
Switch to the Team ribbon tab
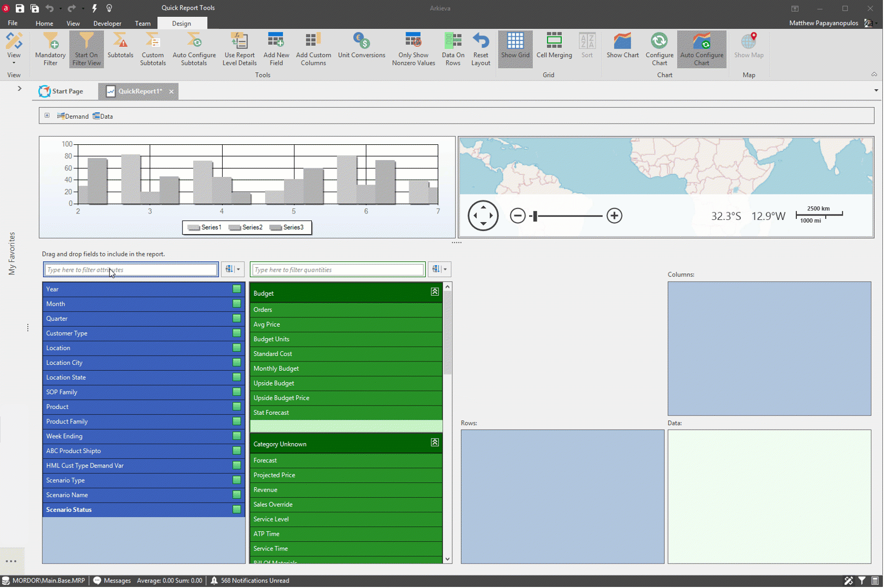pos(143,23)
